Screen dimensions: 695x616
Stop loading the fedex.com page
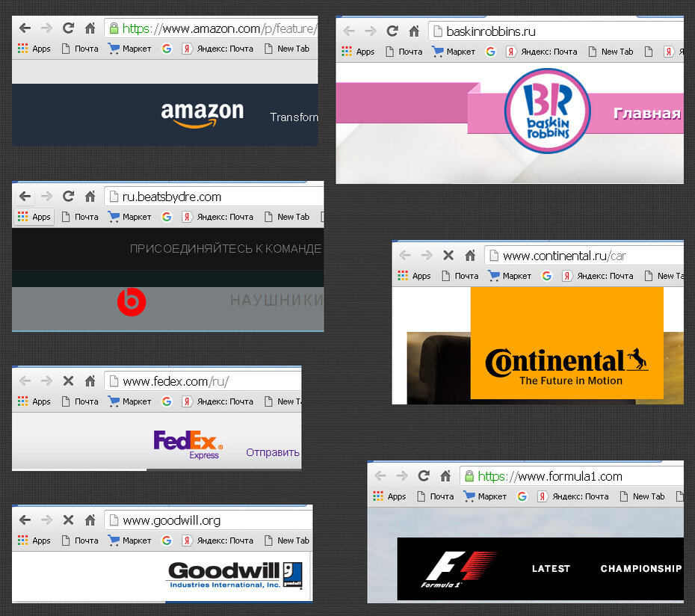pyautogui.click(x=68, y=381)
